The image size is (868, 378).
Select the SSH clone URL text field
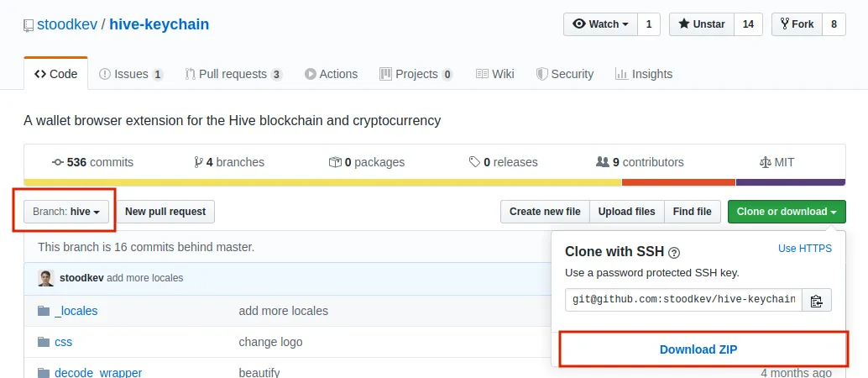[x=683, y=301]
